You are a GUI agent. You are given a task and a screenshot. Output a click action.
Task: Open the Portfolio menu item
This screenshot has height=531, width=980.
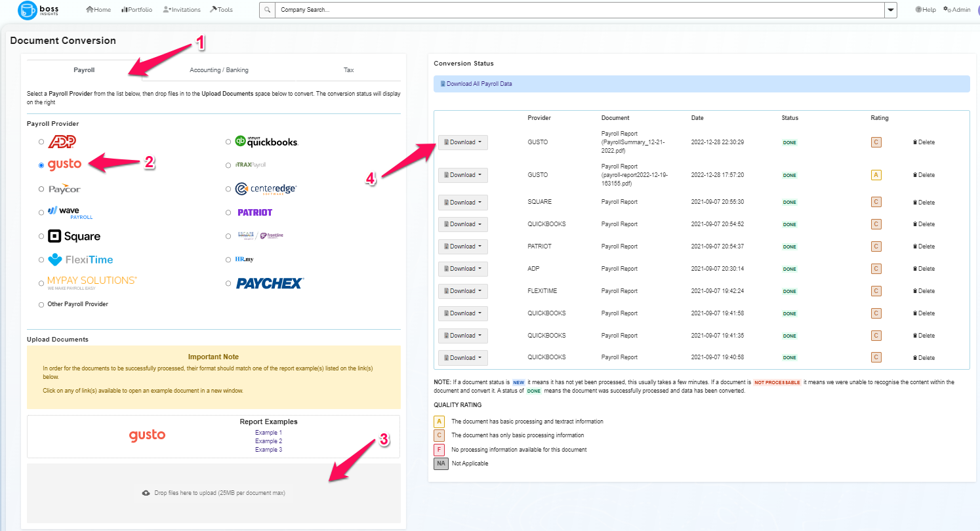(136, 10)
